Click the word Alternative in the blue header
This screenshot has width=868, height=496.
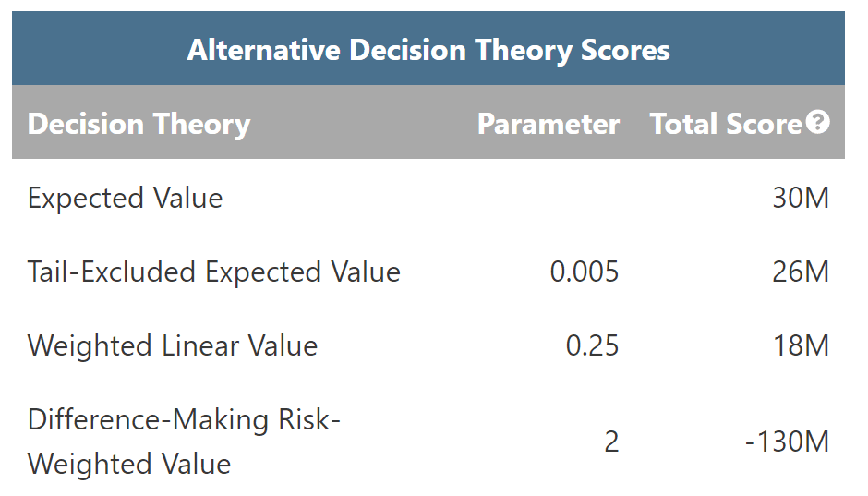[263, 51]
